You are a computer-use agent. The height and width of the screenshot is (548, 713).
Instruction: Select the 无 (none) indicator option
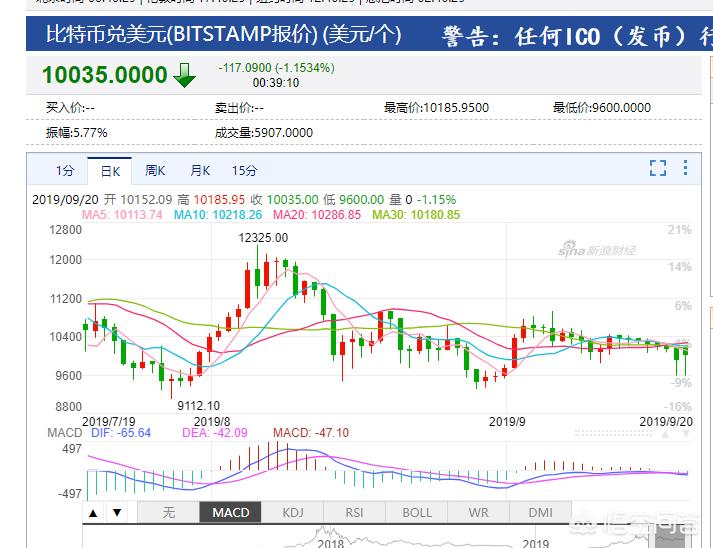(x=168, y=513)
